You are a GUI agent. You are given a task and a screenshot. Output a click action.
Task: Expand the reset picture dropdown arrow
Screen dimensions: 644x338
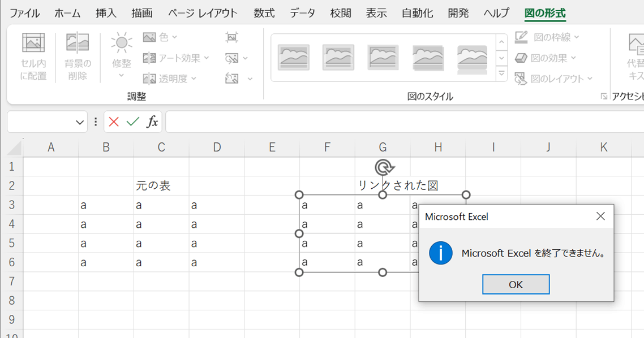tap(250, 79)
